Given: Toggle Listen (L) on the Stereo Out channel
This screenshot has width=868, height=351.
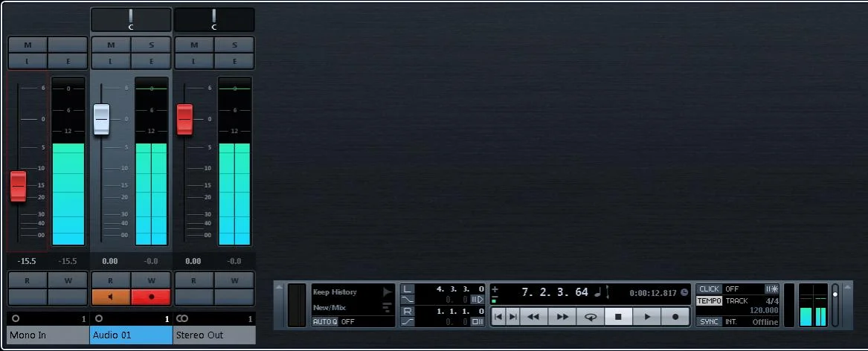Looking at the screenshot, I should pos(193,61).
